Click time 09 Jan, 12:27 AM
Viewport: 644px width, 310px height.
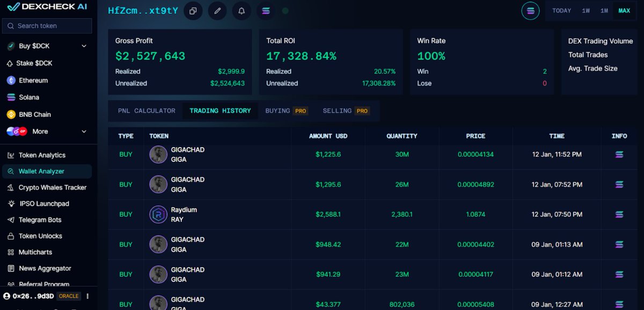pyautogui.click(x=557, y=305)
